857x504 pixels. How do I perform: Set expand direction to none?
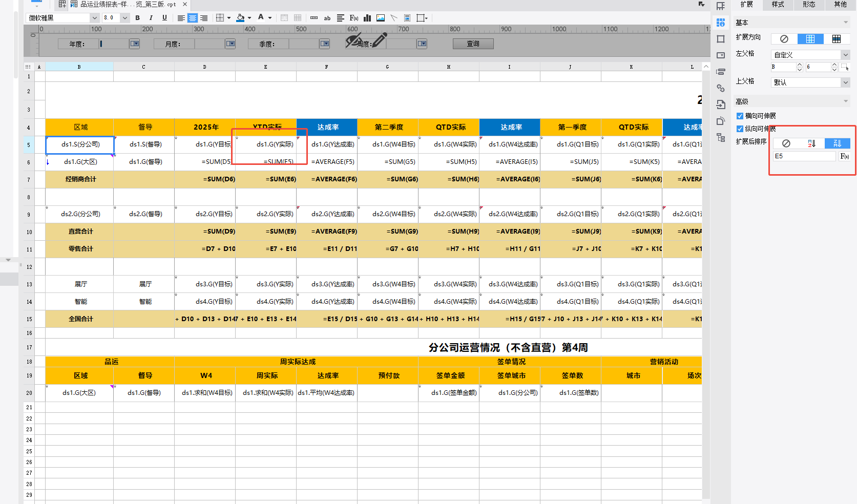point(784,39)
